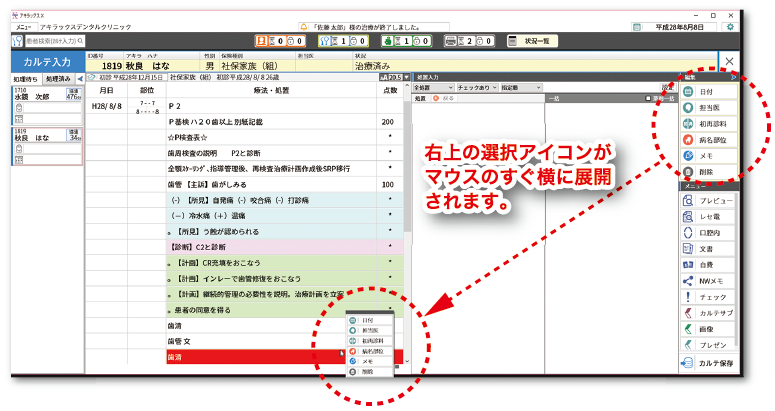Open the プレビュー preview icon

pyautogui.click(x=710, y=200)
